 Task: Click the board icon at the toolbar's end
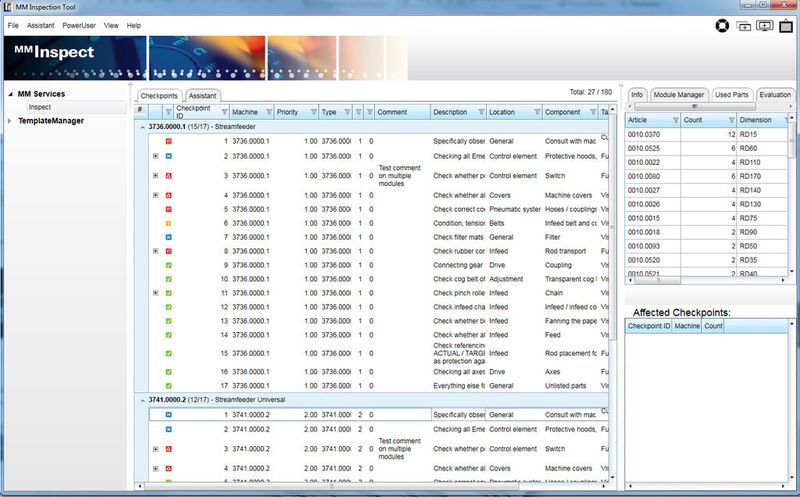786,26
